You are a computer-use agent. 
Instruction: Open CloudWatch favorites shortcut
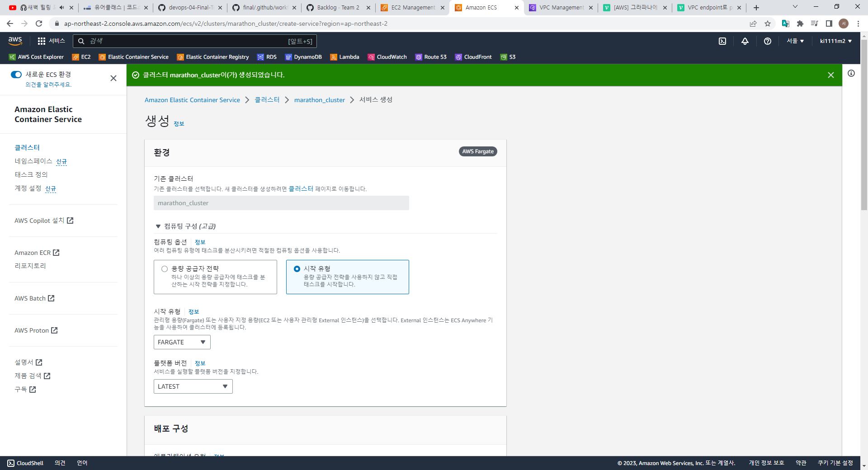click(387, 57)
